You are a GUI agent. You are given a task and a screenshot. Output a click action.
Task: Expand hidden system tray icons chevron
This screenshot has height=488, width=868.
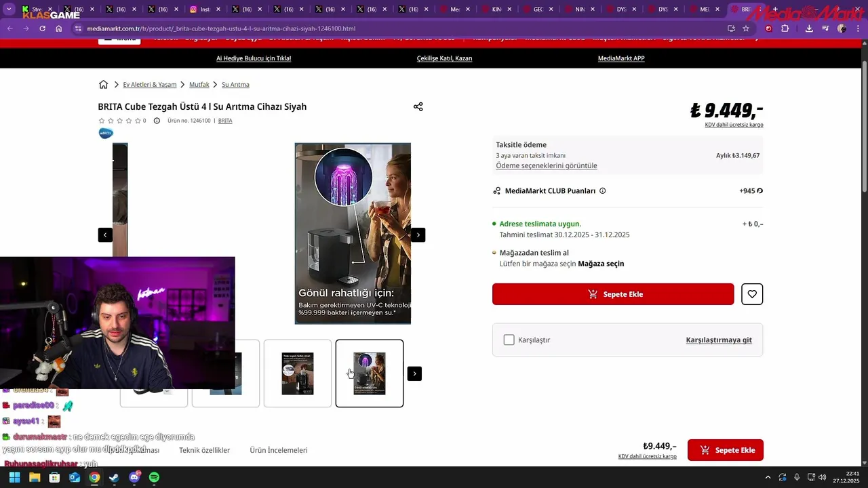coord(768,477)
